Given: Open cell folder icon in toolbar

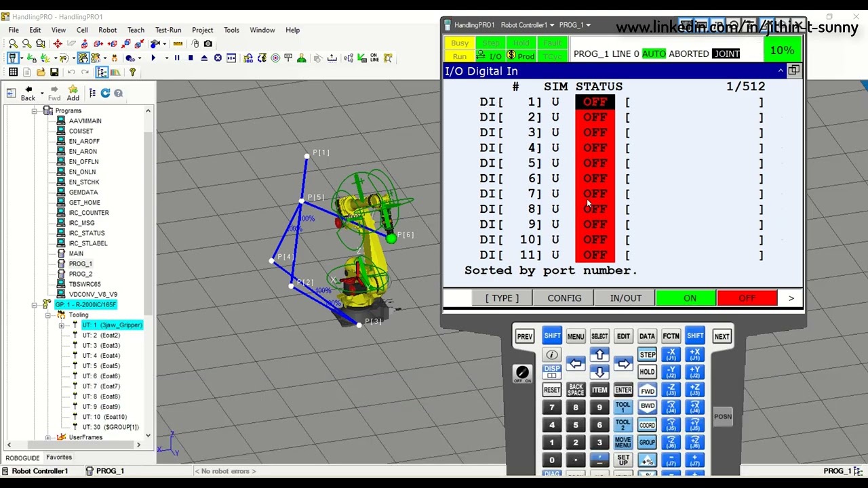Looking at the screenshot, I should coord(41,72).
